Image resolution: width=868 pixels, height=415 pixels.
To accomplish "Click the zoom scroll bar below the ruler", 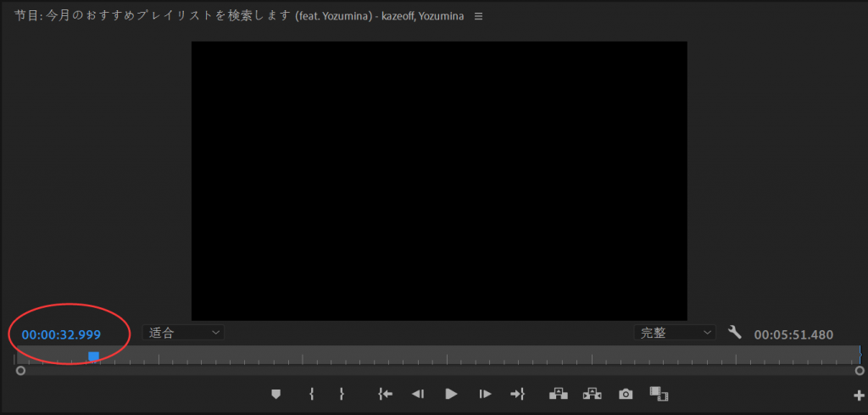I will [440, 371].
